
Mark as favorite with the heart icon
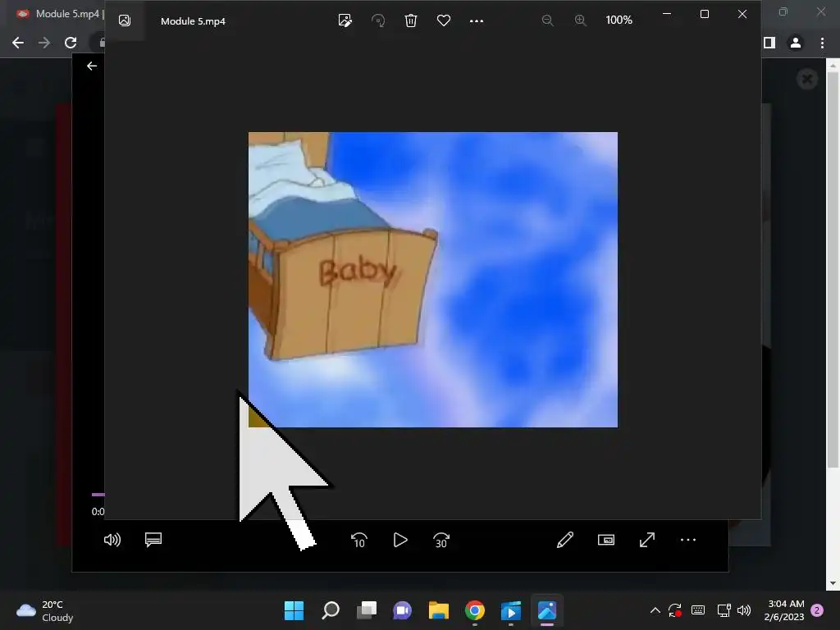[x=444, y=21]
